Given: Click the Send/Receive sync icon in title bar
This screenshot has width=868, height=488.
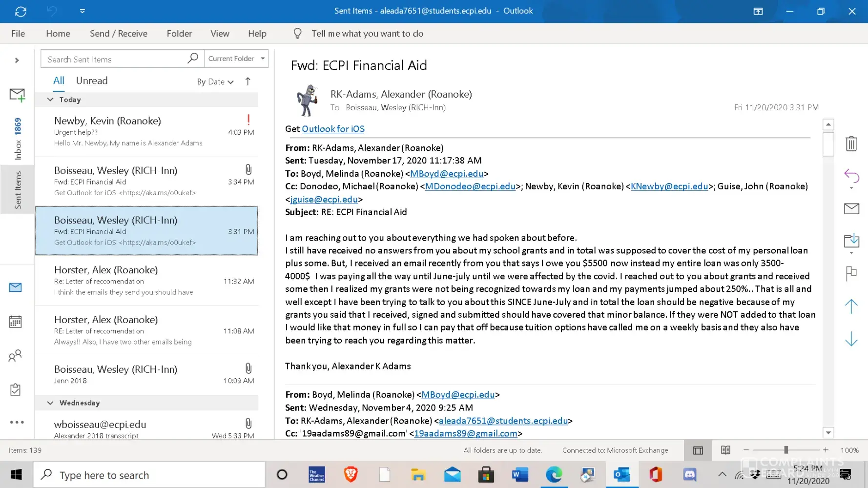Looking at the screenshot, I should (21, 11).
